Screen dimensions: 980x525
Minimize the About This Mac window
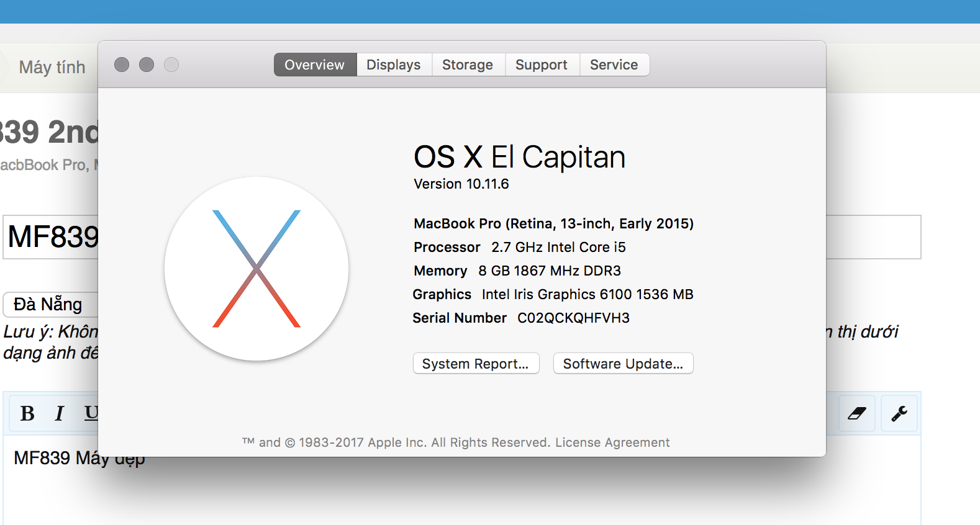pyautogui.click(x=147, y=65)
